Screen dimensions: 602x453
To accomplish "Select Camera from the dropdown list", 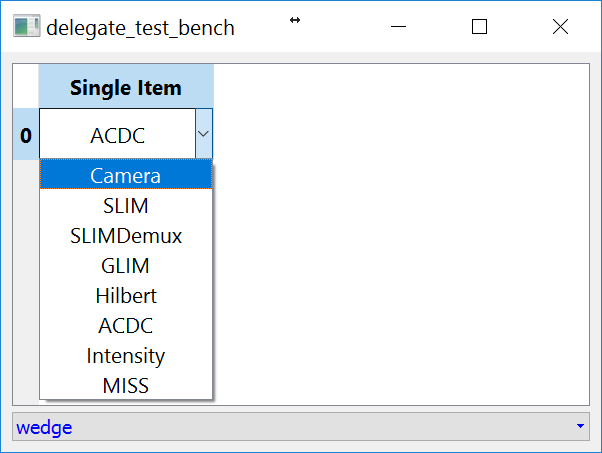I will 126,176.
